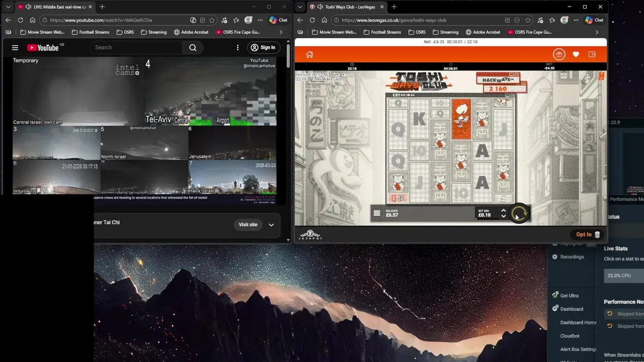Click the YouTube Sign in button
Screen dimensions: 644x362
[263, 47]
